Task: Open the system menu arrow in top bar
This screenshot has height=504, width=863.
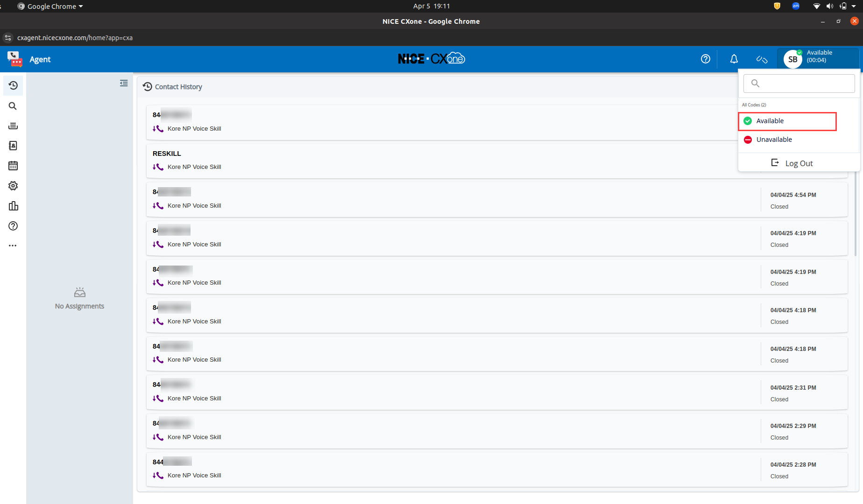Action: (x=854, y=6)
